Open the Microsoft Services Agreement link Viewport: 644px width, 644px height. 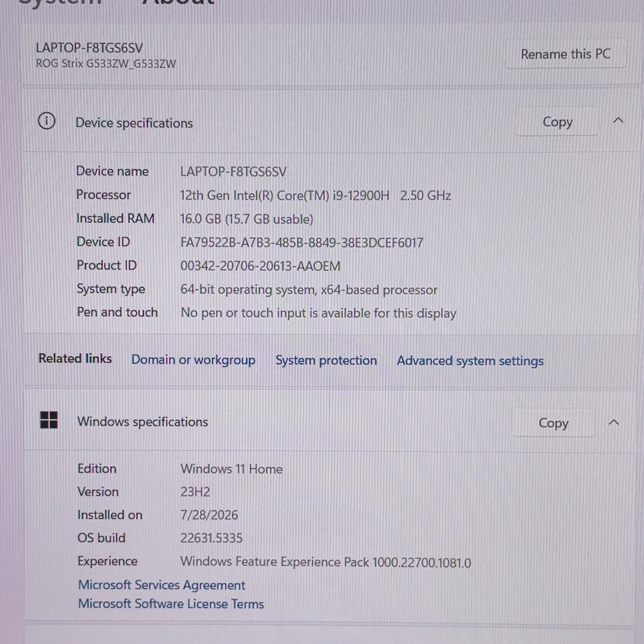(162, 585)
